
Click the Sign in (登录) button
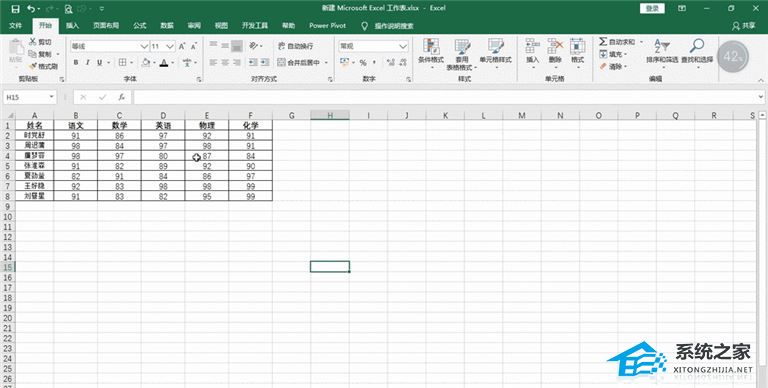652,8
